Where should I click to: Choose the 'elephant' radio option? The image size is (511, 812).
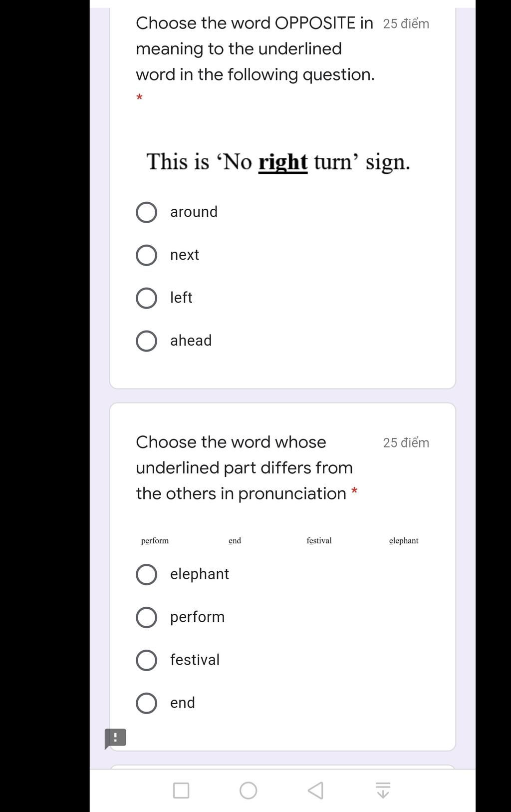point(146,574)
